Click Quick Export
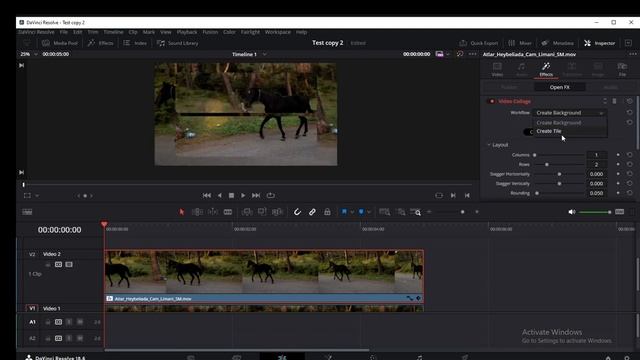The image size is (640, 360). tap(478, 43)
